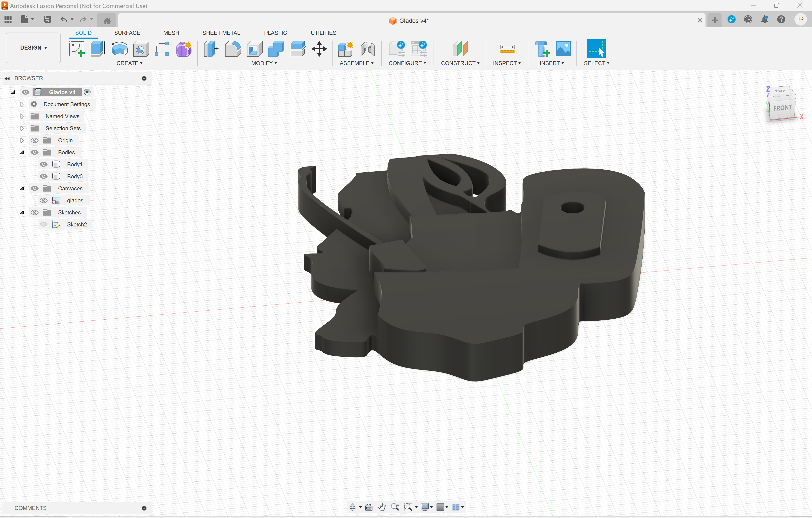Viewport: 812px width, 518px height.
Task: Open the Data Panel grid icon
Action: (x=8, y=19)
